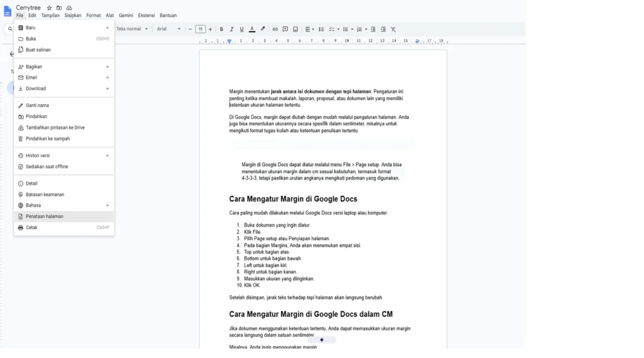Screen dimensions: 644x358
Task: Select Pindahkan ke sampah
Action: point(64,139)
